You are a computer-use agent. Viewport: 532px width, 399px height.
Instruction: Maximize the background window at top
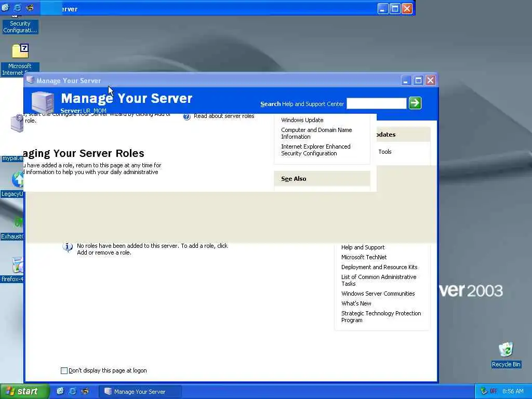[395, 8]
